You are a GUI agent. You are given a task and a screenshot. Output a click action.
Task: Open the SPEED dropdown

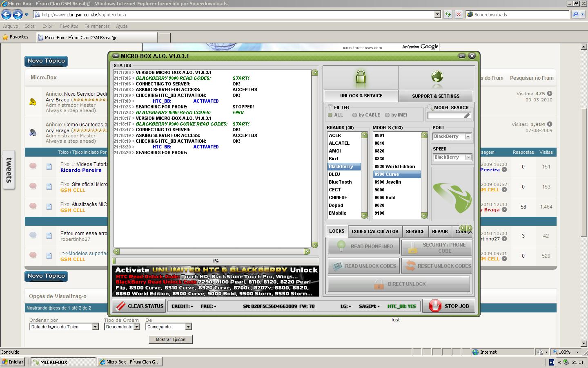468,157
